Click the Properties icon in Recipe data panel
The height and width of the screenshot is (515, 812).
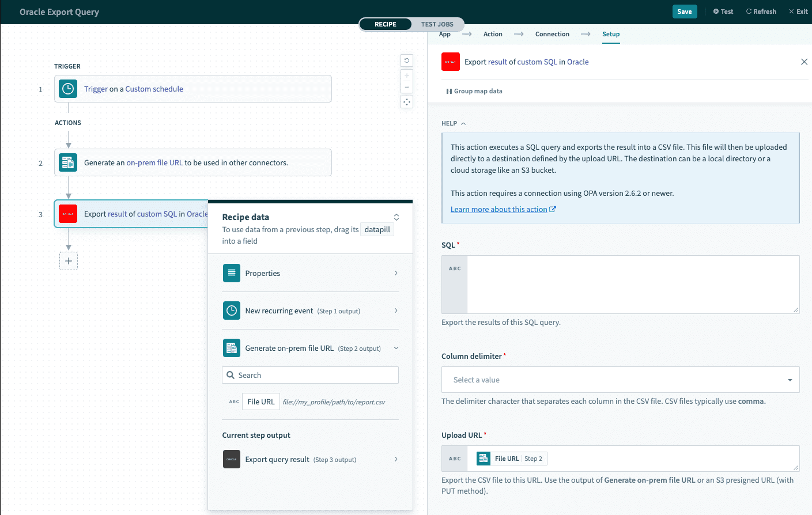(231, 273)
